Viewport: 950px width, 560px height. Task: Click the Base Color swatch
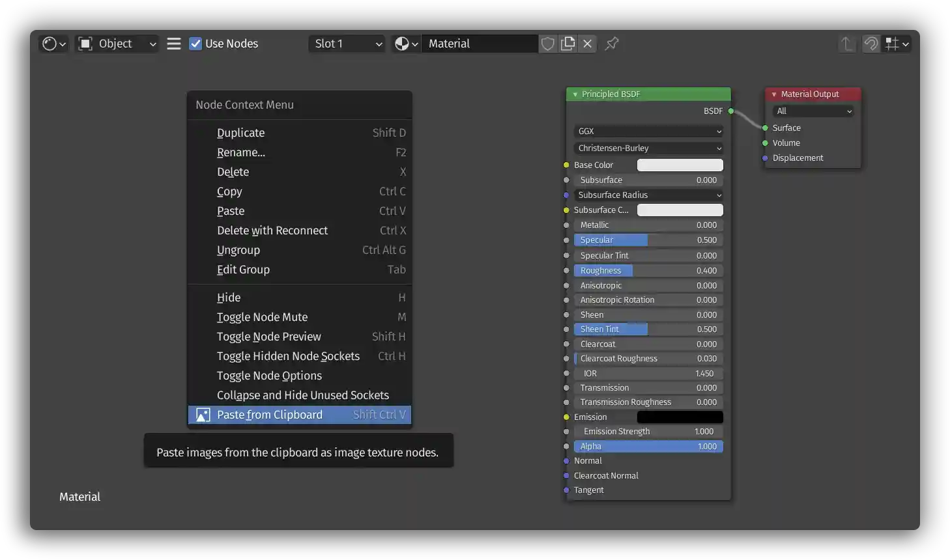pyautogui.click(x=680, y=165)
